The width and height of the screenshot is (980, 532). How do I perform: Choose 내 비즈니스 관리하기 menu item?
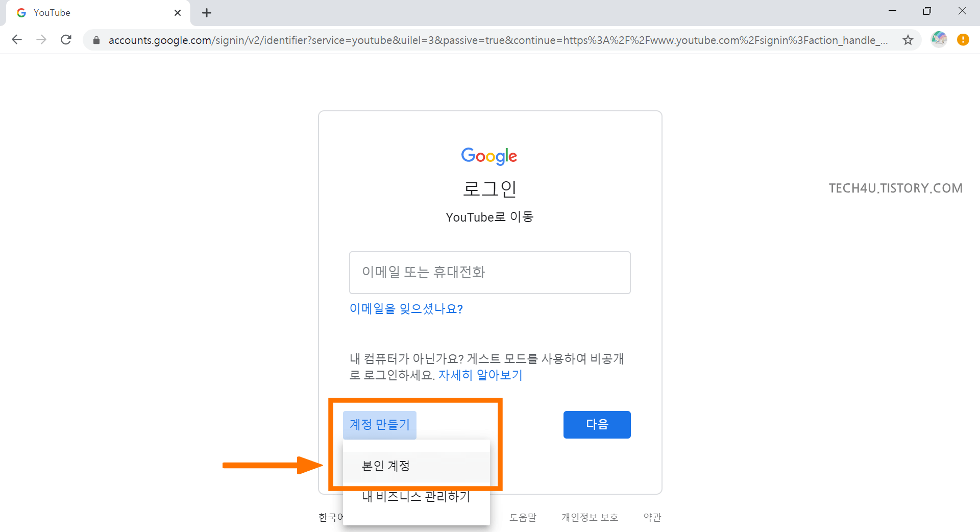coord(416,497)
